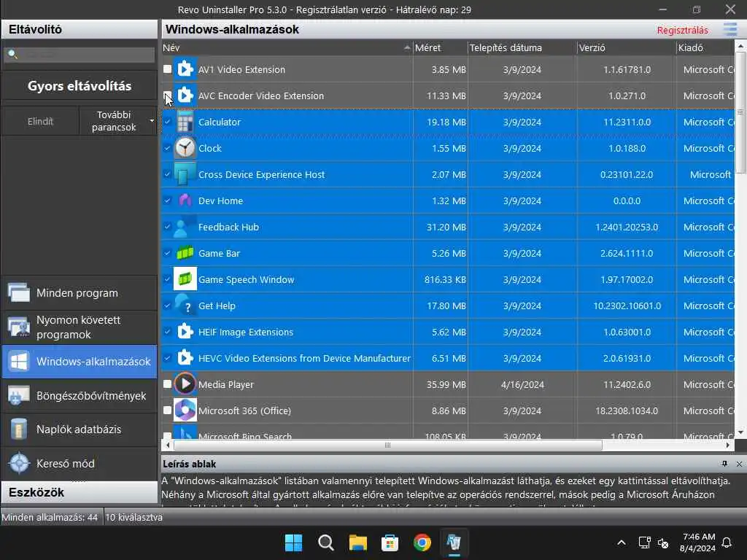Viewport: 747px width, 560px height.
Task: Click the horizontal scrollbar right arrow
Action: click(x=728, y=446)
